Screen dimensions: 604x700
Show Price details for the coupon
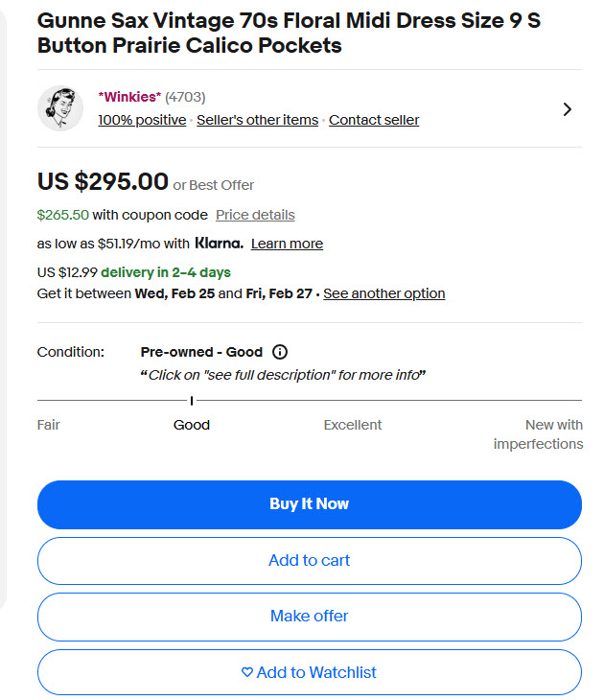(x=255, y=215)
